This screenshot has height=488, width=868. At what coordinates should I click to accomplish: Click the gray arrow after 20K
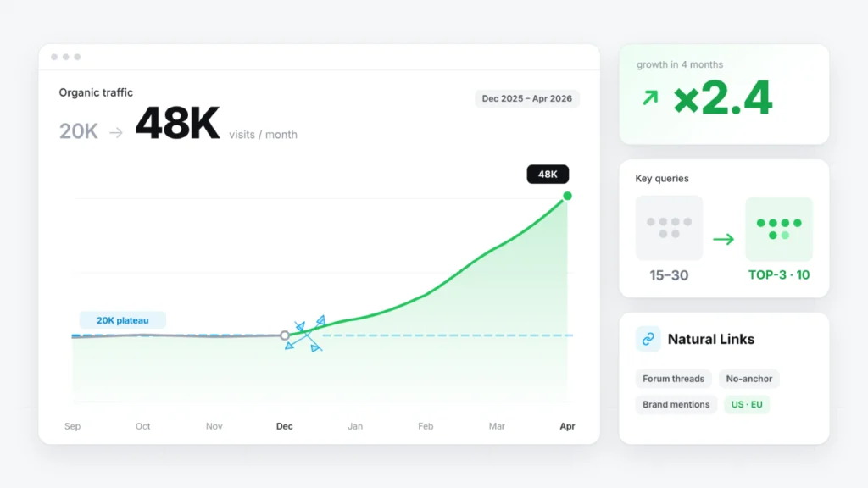115,133
